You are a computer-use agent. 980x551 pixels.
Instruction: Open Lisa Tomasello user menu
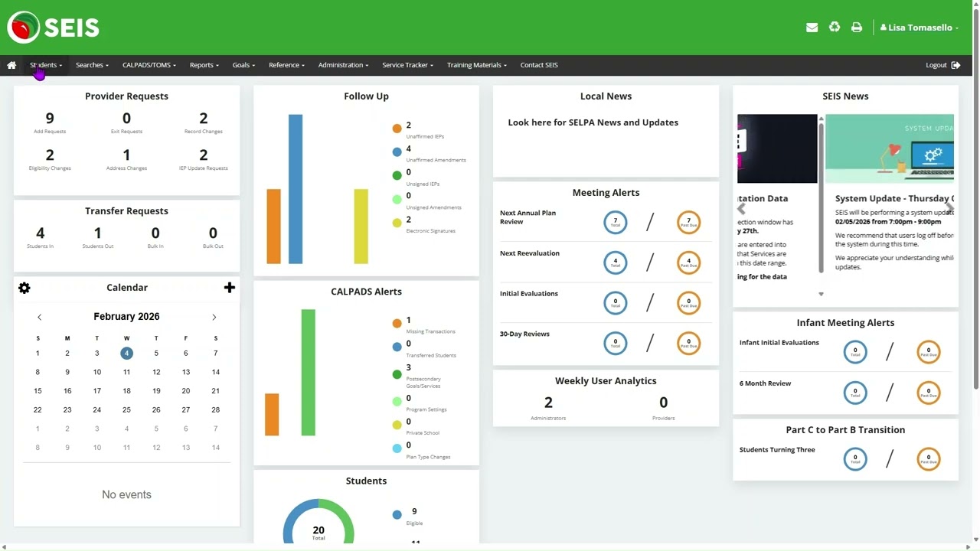click(x=919, y=28)
